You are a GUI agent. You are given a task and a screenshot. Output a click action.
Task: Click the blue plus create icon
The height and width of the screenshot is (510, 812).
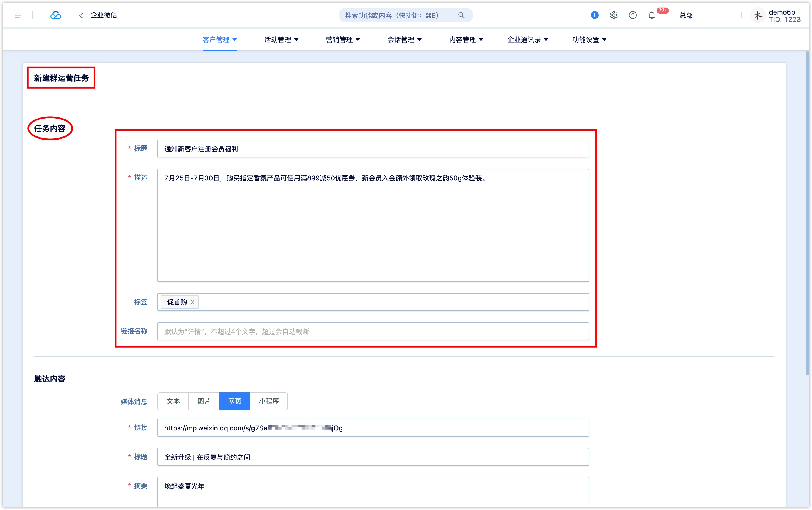click(x=595, y=15)
